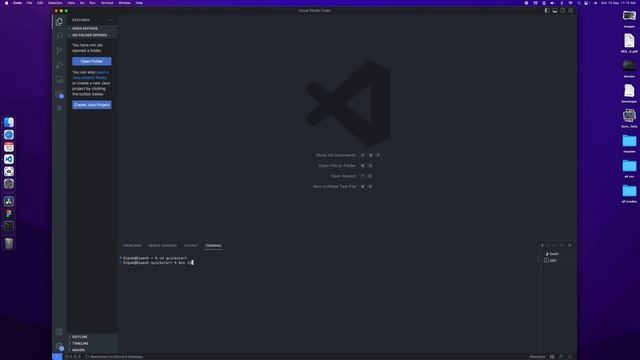Toggle bottom panel layout icon in title bar
Viewport: 640px width, 360px height.
pyautogui.click(x=555, y=11)
